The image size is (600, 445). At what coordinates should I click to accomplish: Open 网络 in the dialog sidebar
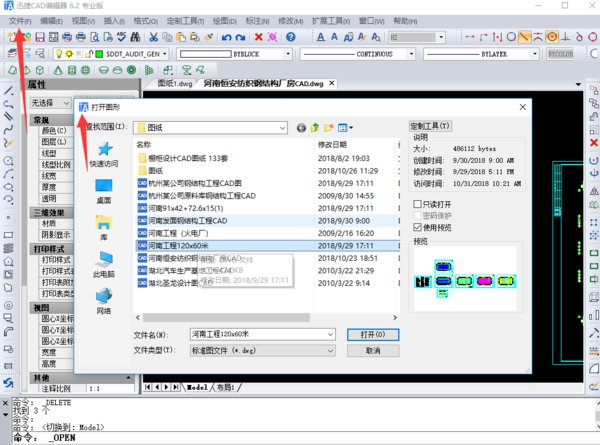[x=104, y=302]
